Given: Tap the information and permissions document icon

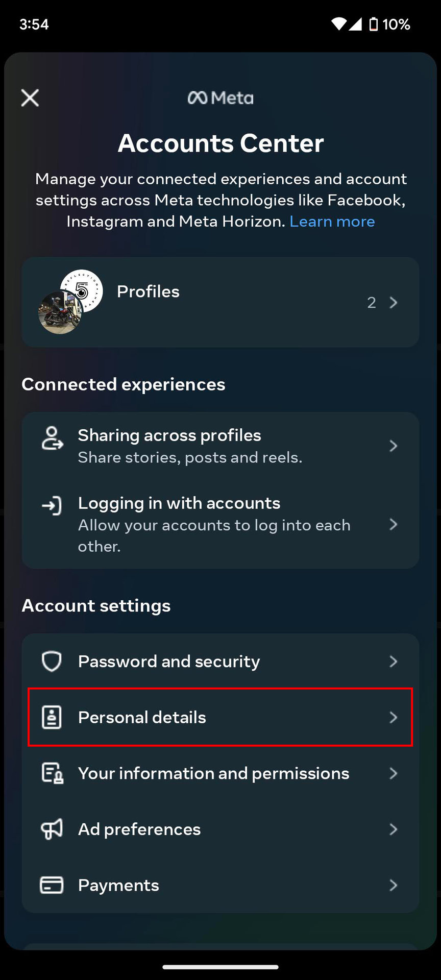Looking at the screenshot, I should pos(52,773).
